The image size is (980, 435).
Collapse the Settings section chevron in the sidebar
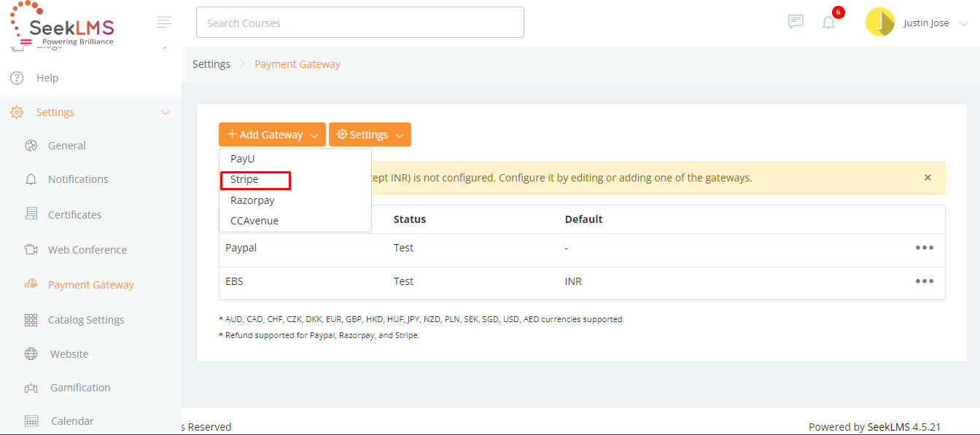pyautogui.click(x=166, y=112)
